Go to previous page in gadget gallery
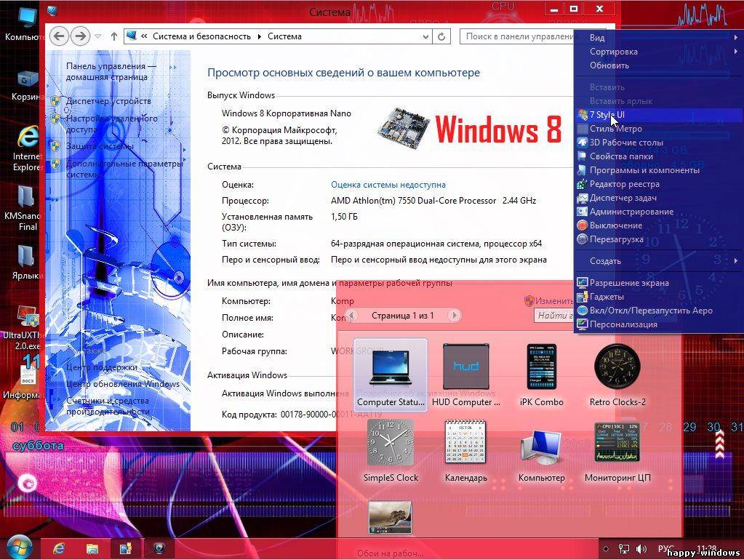The image size is (744, 560). tap(351, 315)
